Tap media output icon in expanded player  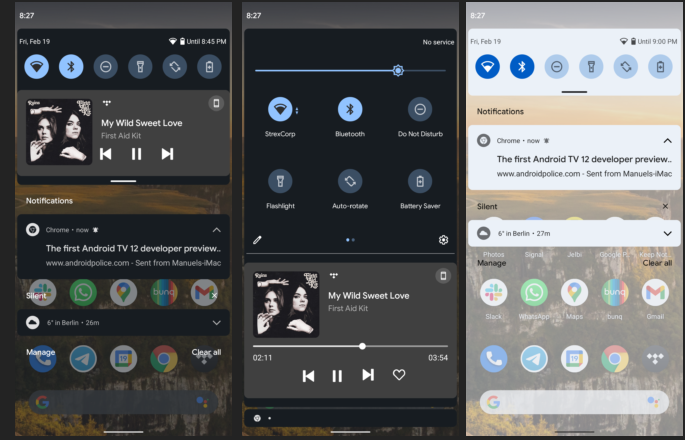pyautogui.click(x=442, y=276)
